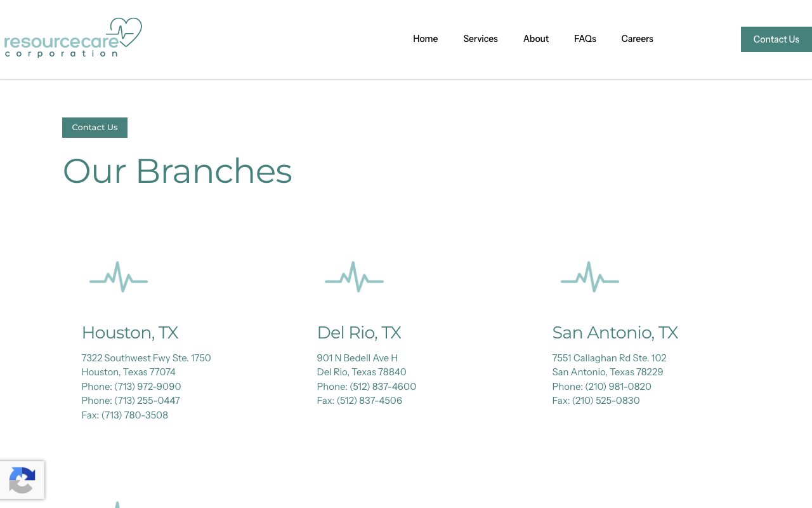Click the Our Branches heading
This screenshot has width=812, height=508.
[x=177, y=171]
